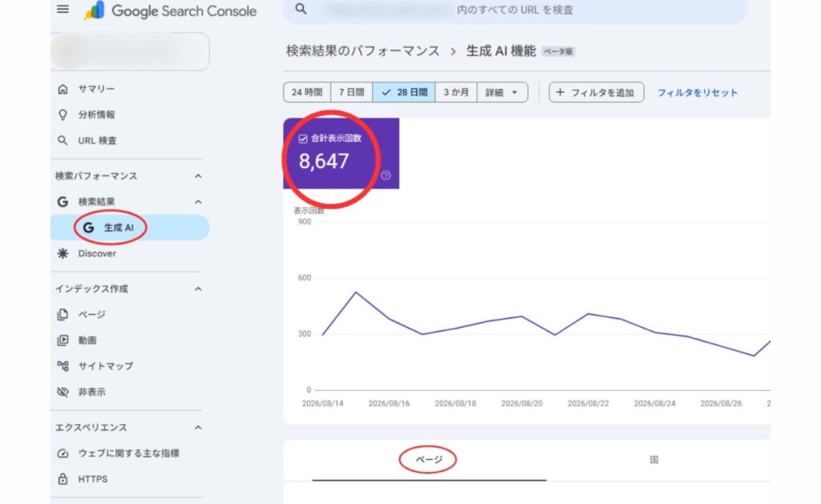The width and height of the screenshot is (821, 504).
Task: Go back to 検索結果のパフォーマンス breadcrumb
Action: pos(363,50)
